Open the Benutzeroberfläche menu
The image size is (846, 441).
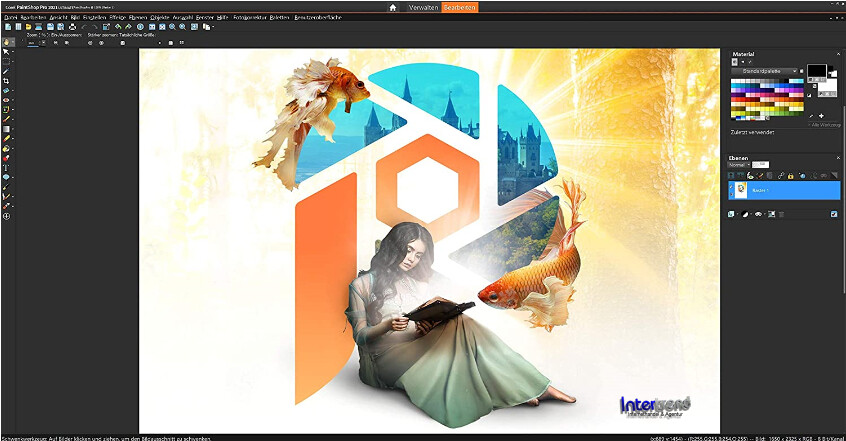pyautogui.click(x=318, y=17)
